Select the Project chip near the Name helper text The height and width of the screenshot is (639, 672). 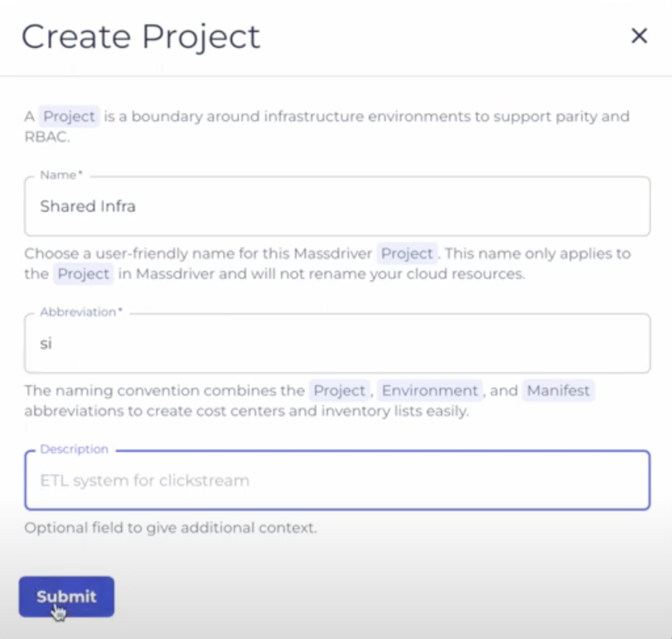click(x=407, y=253)
